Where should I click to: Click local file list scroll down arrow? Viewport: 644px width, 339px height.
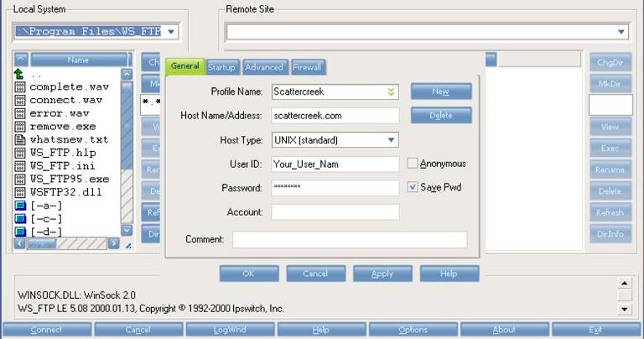(127, 230)
